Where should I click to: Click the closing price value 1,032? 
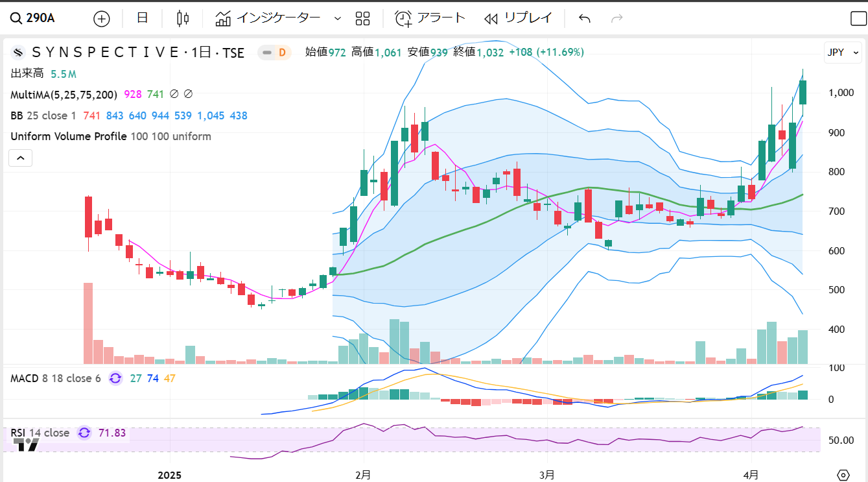[490, 52]
